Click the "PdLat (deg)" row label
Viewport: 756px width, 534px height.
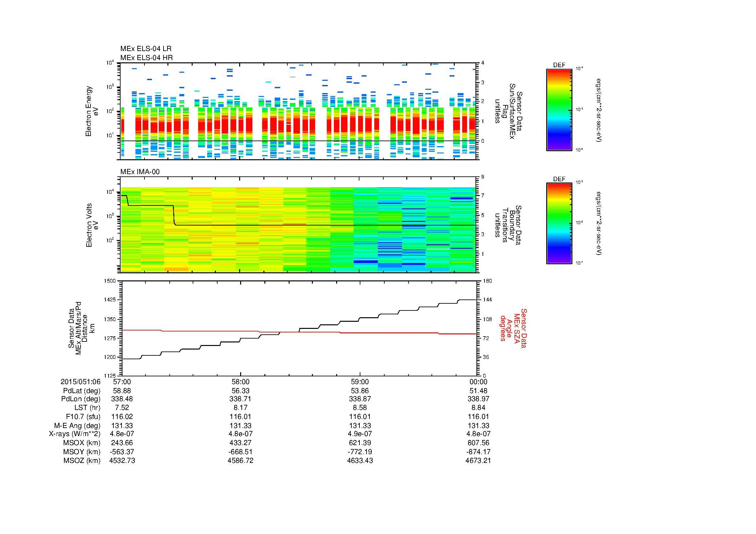pos(82,391)
